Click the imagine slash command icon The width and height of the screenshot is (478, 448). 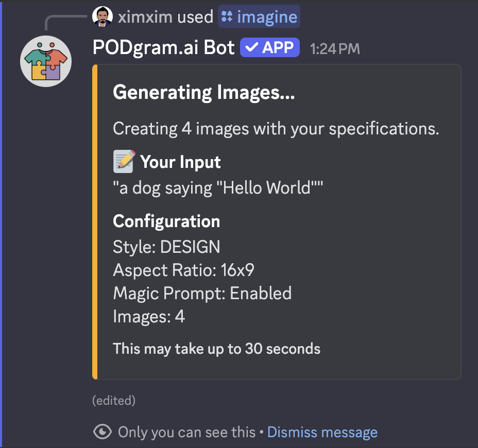pyautogui.click(x=227, y=17)
